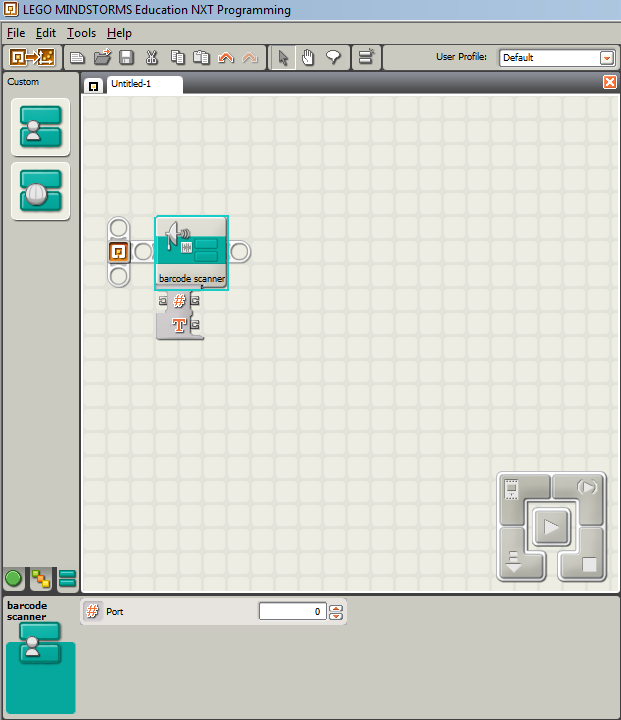
Task: Open an existing program file
Action: [102, 57]
